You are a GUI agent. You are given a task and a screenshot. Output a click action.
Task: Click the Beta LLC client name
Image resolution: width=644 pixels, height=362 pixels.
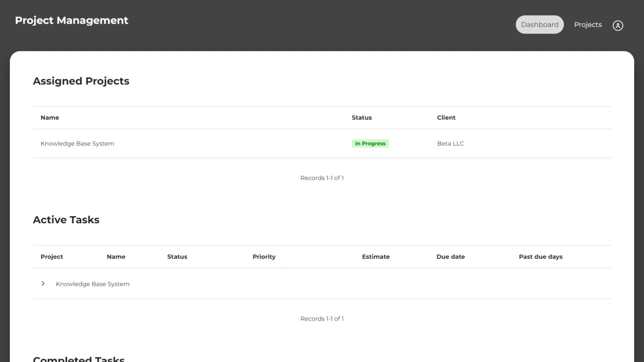[450, 143]
